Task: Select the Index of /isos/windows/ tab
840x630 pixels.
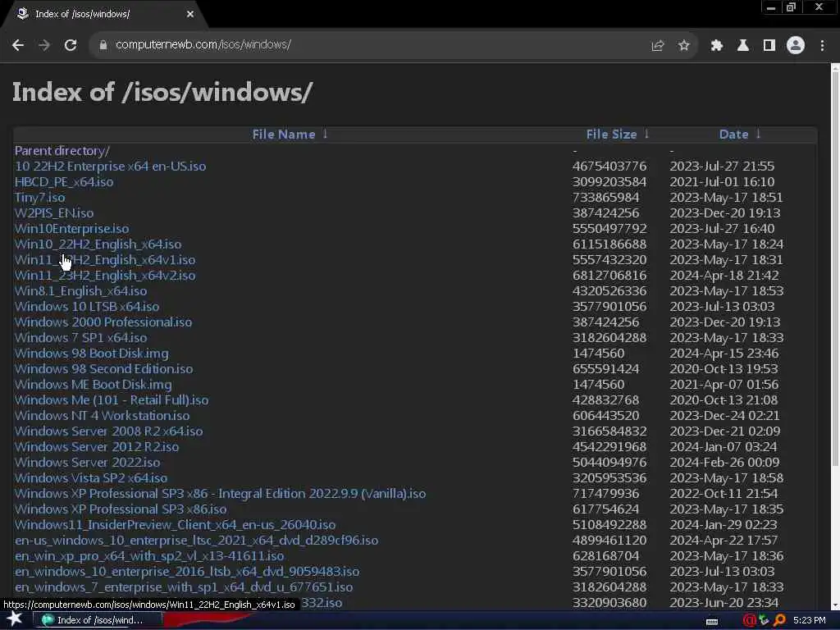Action: (104, 15)
